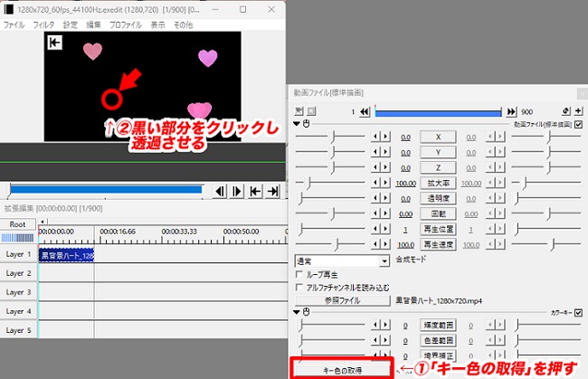Jump to the first frame of the video
This screenshot has width=588, height=379.
[255, 191]
